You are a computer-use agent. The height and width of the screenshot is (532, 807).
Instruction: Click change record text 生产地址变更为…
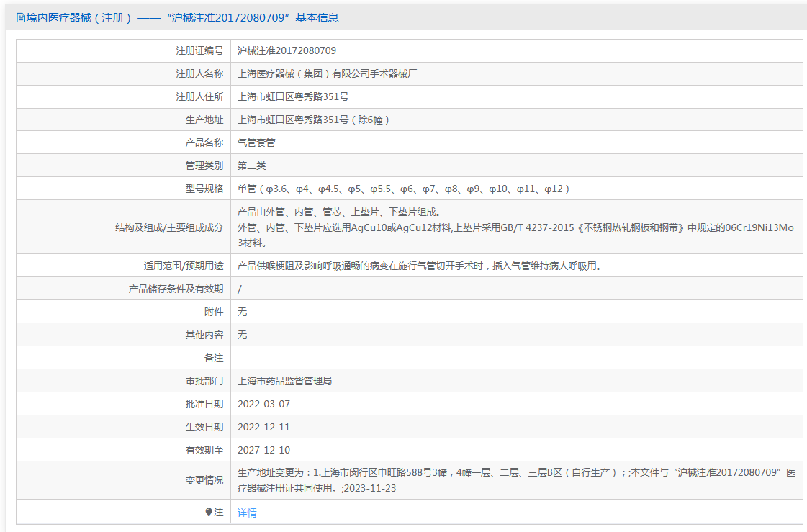[x=516, y=480]
